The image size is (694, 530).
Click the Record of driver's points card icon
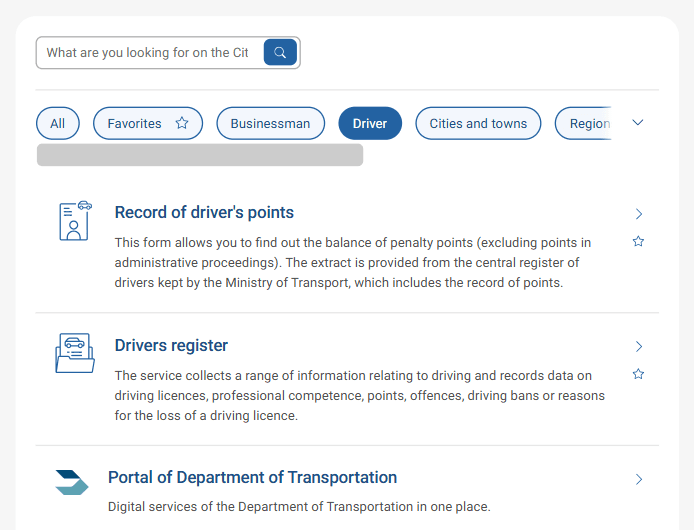coord(75,221)
